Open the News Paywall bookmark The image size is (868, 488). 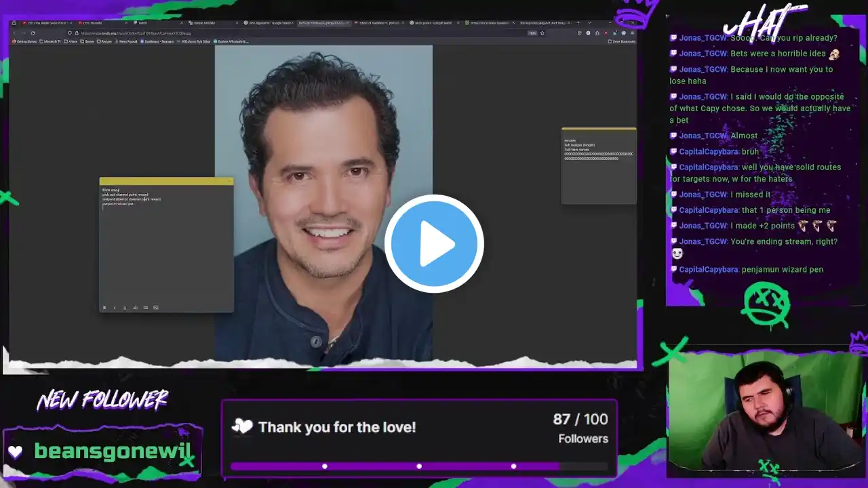click(127, 41)
